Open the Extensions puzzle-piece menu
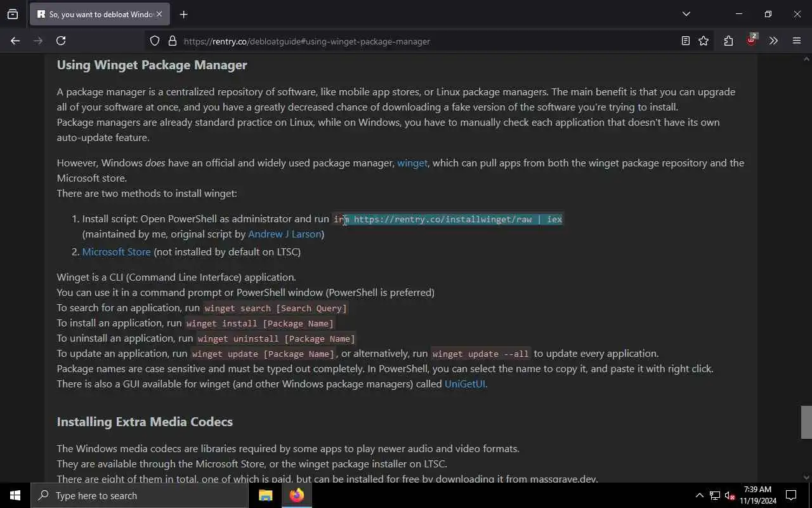Screen dimensions: 812x508 point(728,41)
